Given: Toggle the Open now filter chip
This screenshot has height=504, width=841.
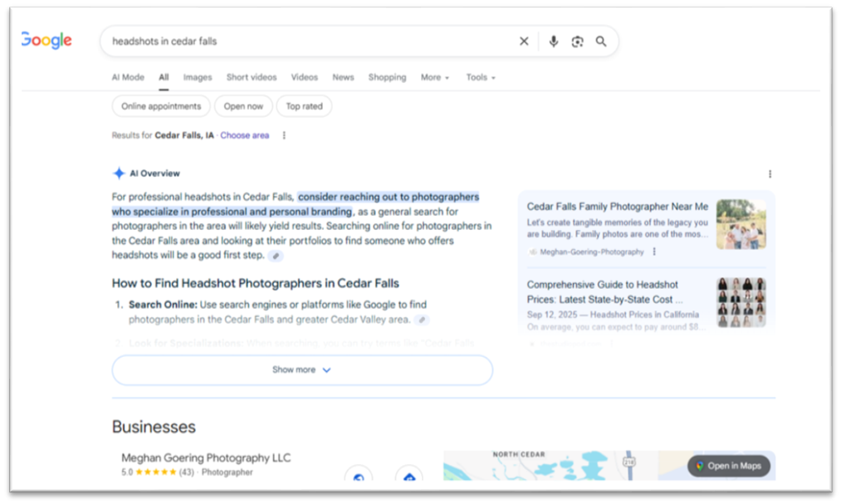Looking at the screenshot, I should click(243, 106).
